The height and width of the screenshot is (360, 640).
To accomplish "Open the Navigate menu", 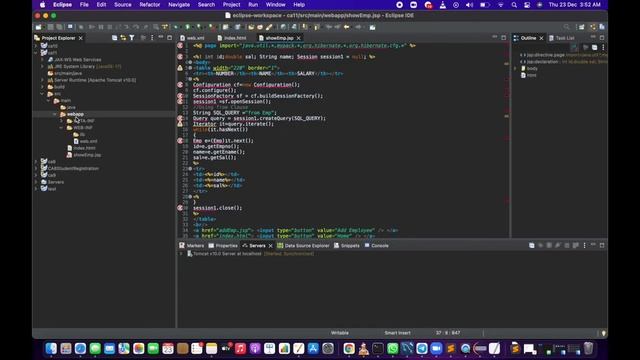I will (x=179, y=4).
